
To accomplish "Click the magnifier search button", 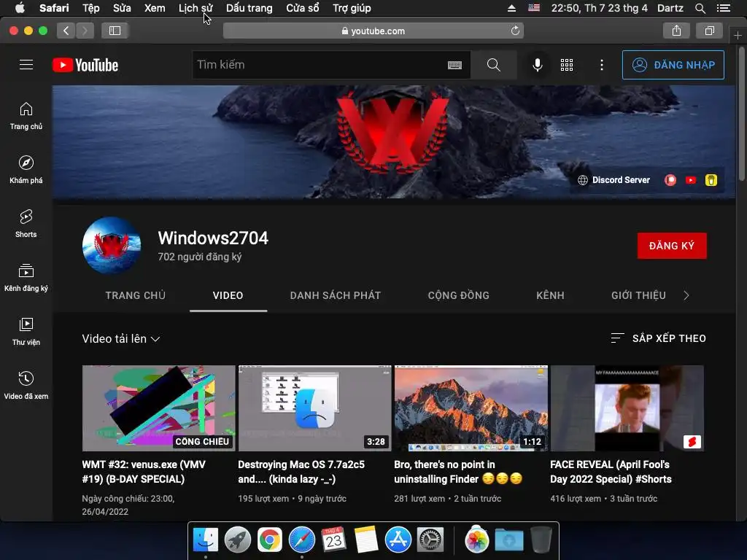I will click(x=494, y=65).
